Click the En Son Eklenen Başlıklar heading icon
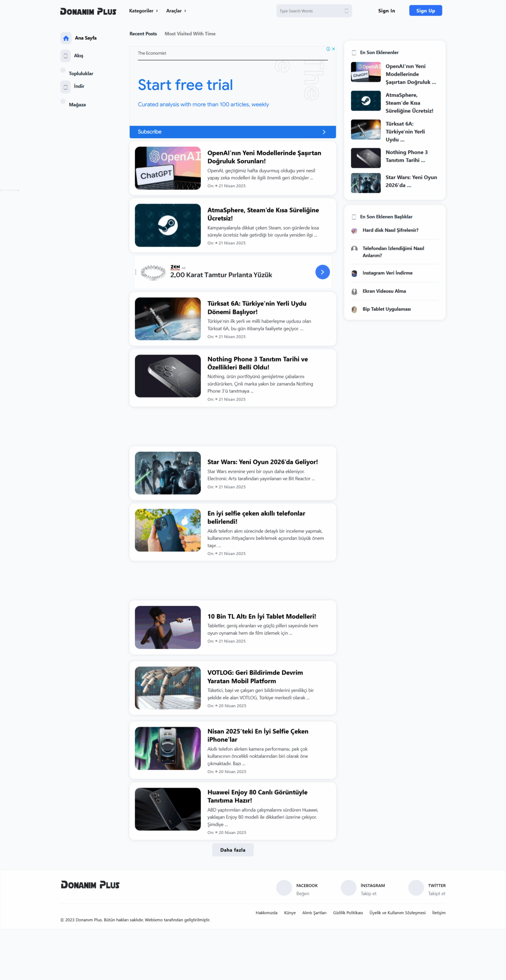 (354, 217)
